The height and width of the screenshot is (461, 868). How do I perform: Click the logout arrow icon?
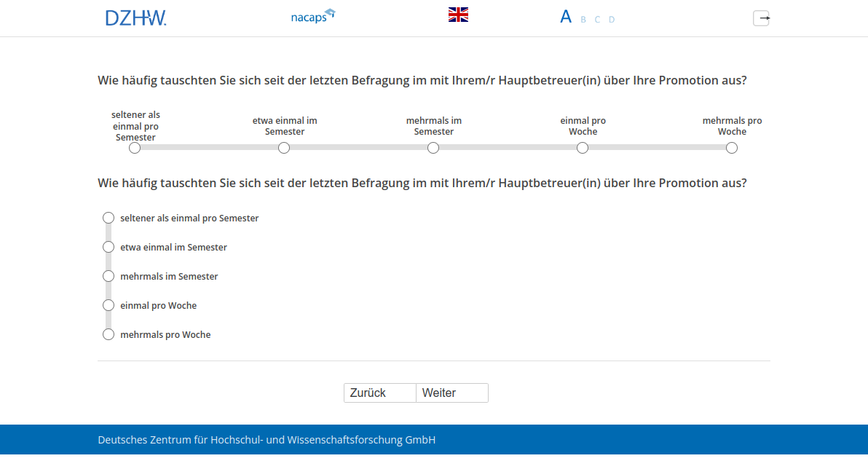pos(761,18)
